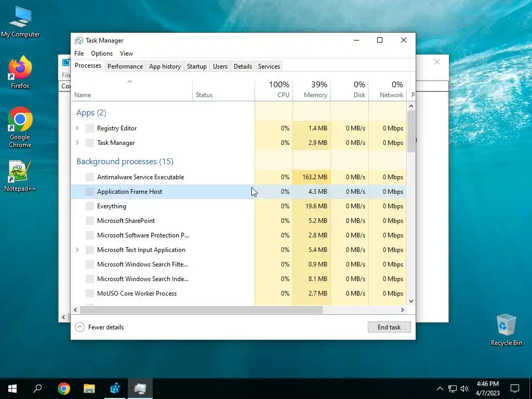Select the Microsoft Software Protection P... row

click(x=238, y=235)
